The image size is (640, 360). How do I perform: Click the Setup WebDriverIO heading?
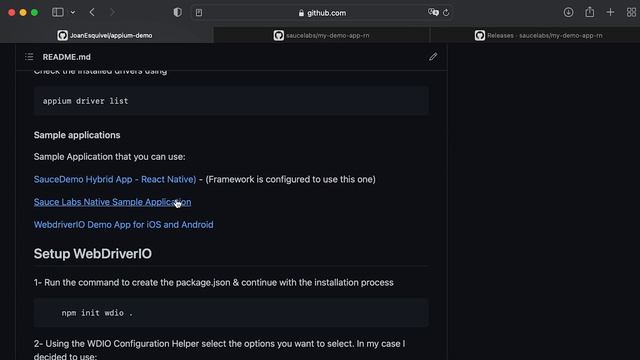point(93,253)
